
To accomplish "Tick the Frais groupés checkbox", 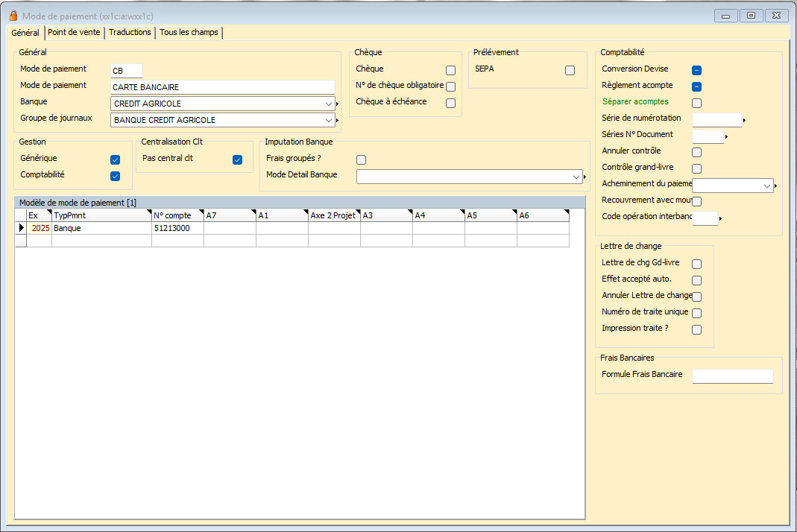I will (x=361, y=159).
